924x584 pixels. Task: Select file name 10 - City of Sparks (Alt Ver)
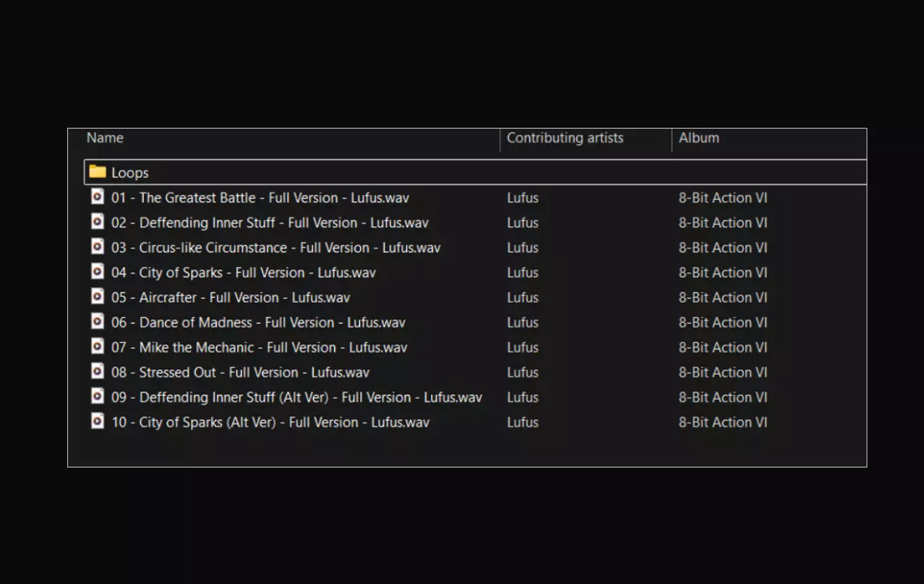pos(270,422)
